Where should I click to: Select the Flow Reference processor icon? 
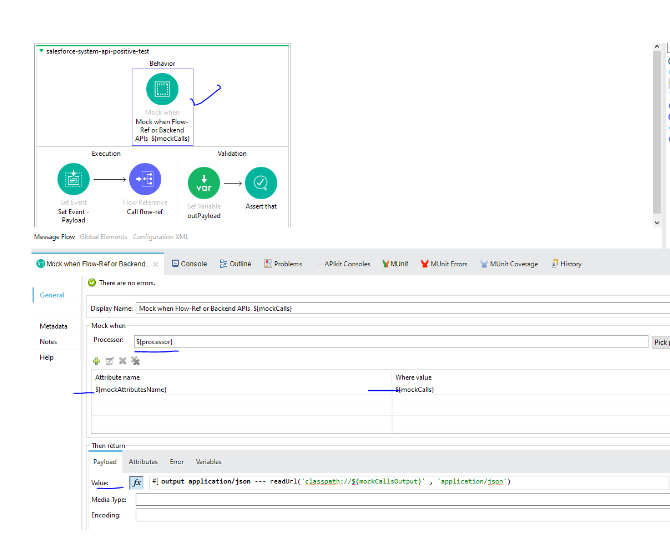coord(145,179)
